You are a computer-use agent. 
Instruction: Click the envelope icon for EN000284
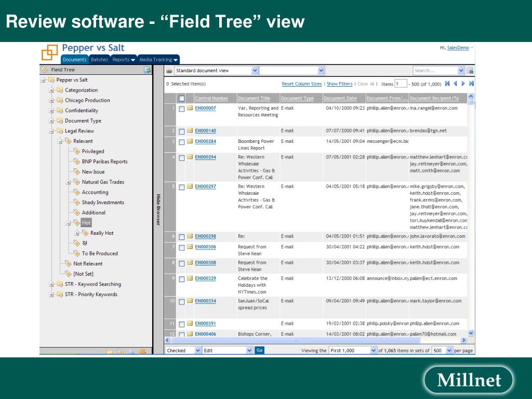pyautogui.click(x=190, y=141)
